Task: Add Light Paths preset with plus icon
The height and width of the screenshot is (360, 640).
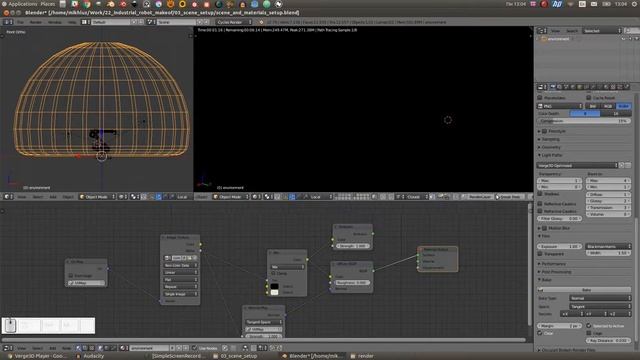Action: pyautogui.click(x=622, y=165)
